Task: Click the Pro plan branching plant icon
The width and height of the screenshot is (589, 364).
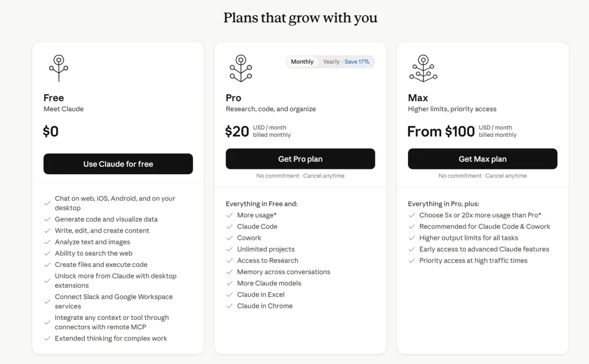Action: click(241, 68)
